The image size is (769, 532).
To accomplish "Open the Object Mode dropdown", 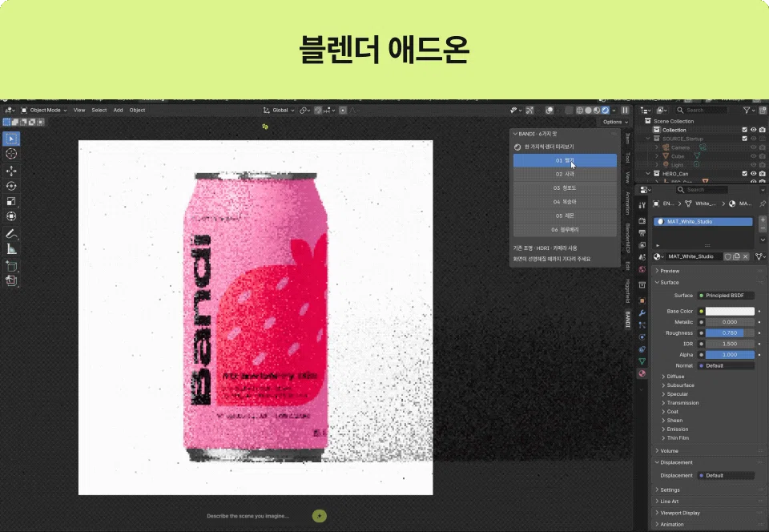I will pos(43,111).
